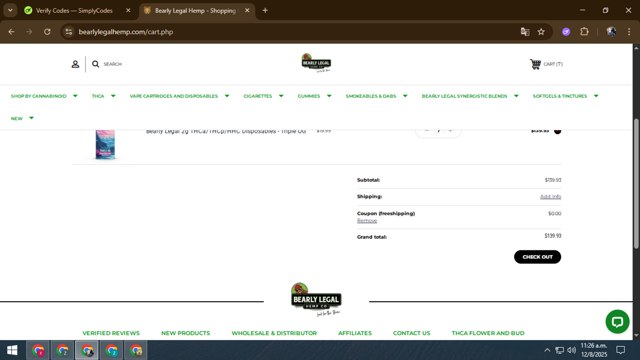Open the first Chrome taskbar icon
The height and width of the screenshot is (360, 640).
pyautogui.click(x=38, y=350)
